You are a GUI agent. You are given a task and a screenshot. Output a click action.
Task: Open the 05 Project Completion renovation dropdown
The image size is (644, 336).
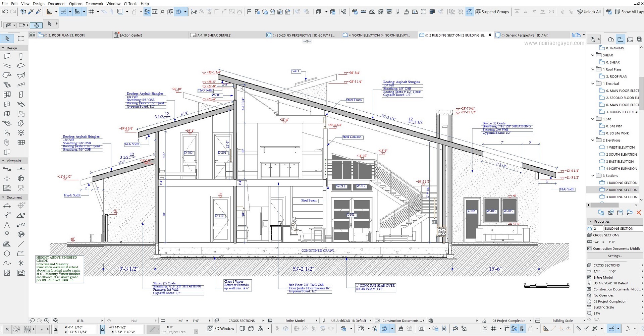pos(507,321)
